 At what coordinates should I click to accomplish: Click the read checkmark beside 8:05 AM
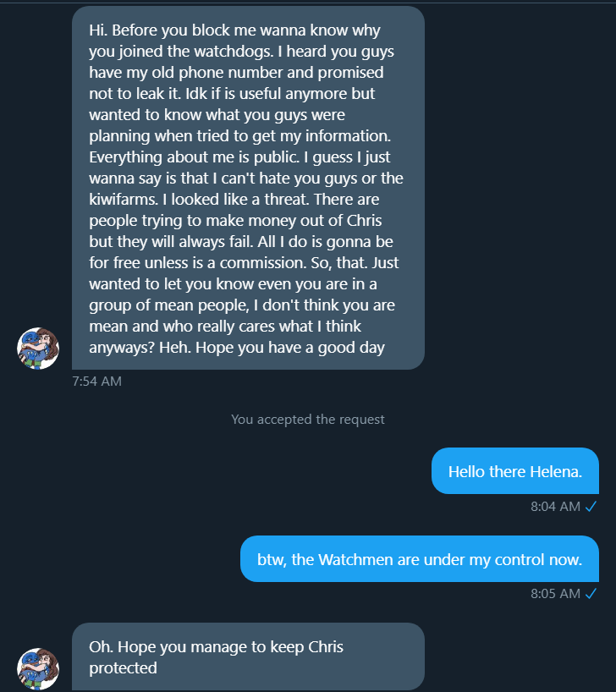[591, 593]
